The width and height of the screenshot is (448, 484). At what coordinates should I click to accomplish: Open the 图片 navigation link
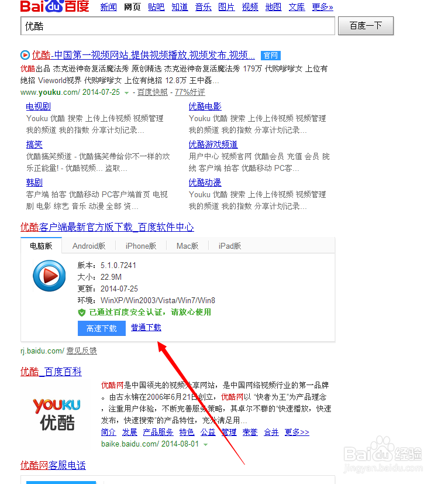(x=226, y=7)
